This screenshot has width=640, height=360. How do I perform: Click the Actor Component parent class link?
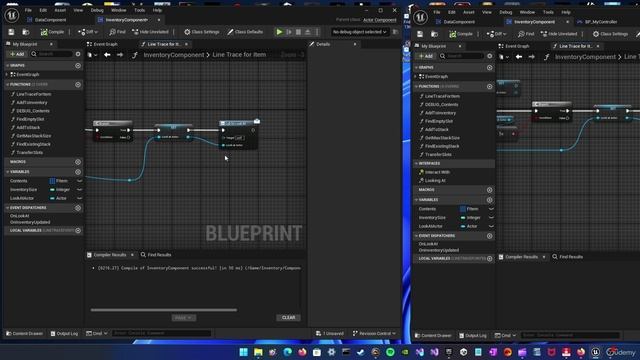coord(380,20)
